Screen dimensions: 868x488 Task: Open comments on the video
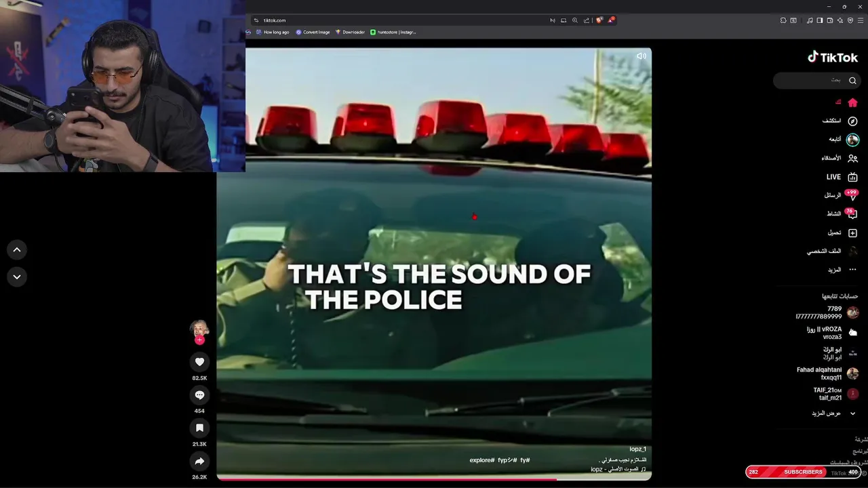199,394
